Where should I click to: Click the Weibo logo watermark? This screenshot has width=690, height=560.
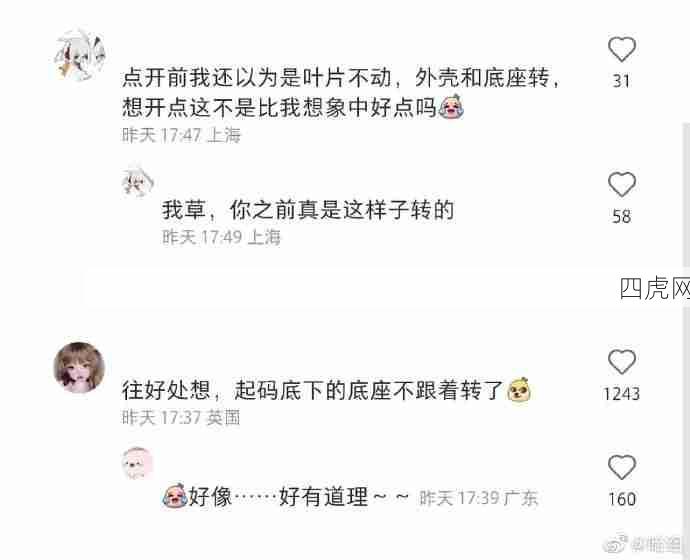617,545
